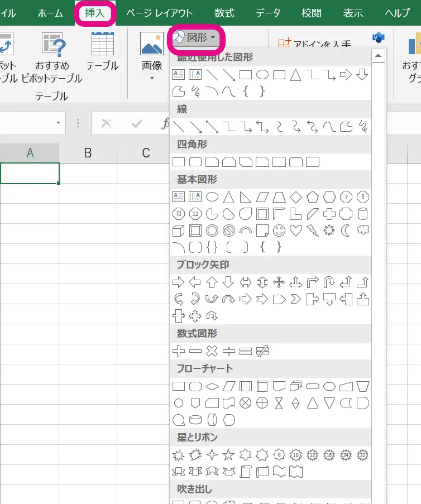This screenshot has width=421, height=504.
Task: Pick flowchart decision diamond
Action: (212, 386)
